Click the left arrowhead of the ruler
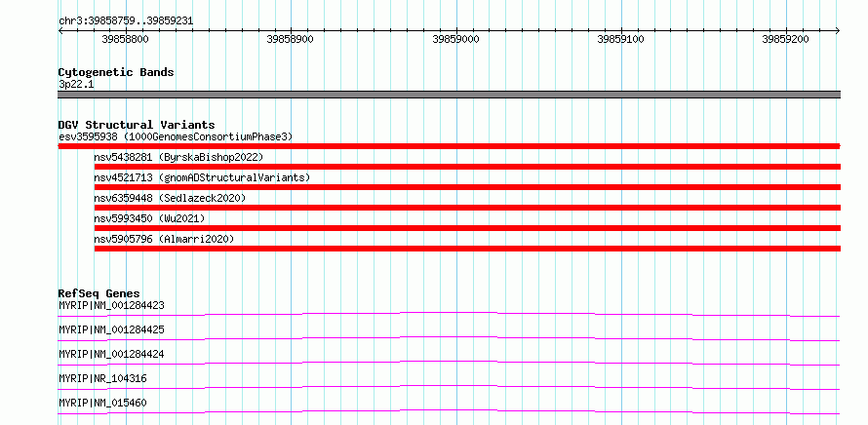This screenshot has height=425, width=868. pos(60,31)
